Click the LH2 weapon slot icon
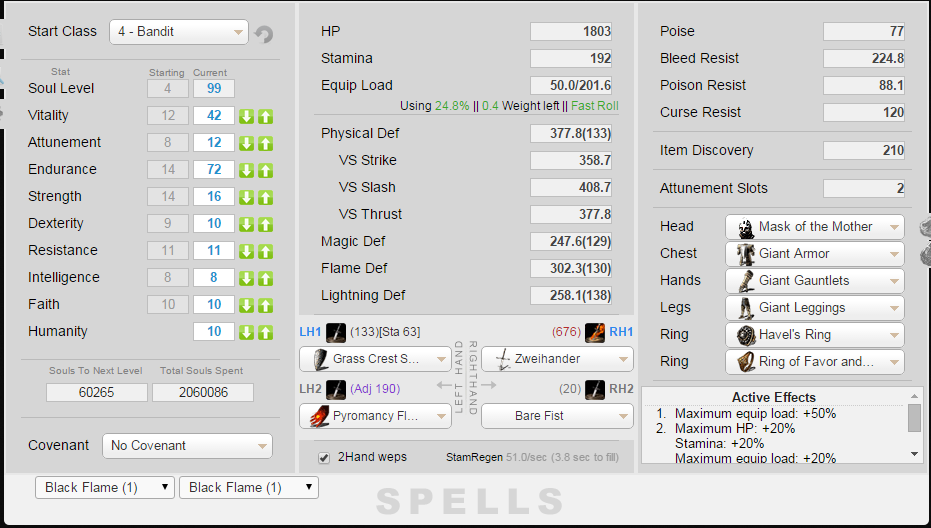This screenshot has height=528, width=931. 336,389
